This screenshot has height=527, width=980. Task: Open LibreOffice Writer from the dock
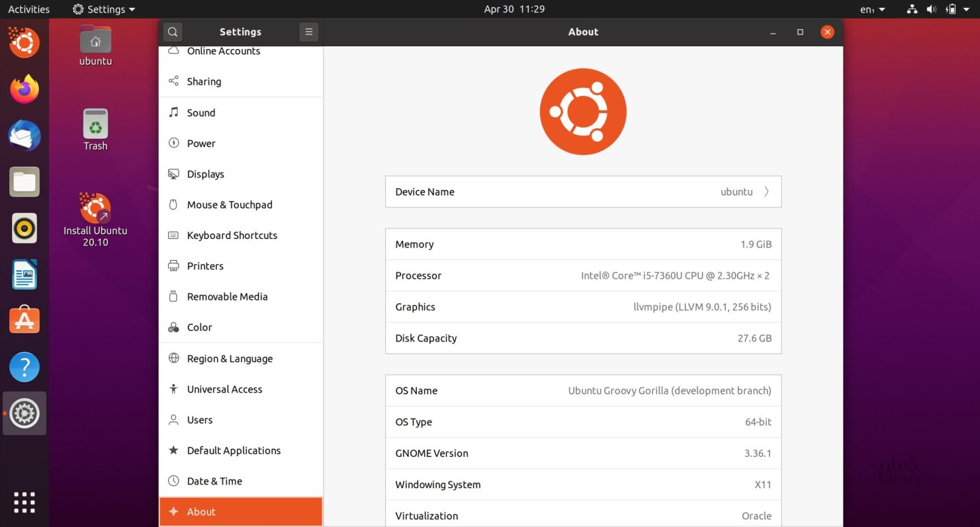coord(24,275)
